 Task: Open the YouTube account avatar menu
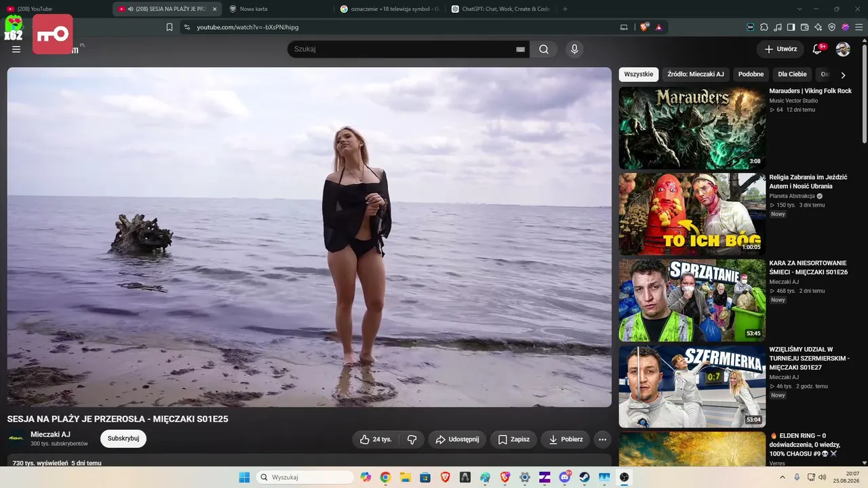(843, 49)
